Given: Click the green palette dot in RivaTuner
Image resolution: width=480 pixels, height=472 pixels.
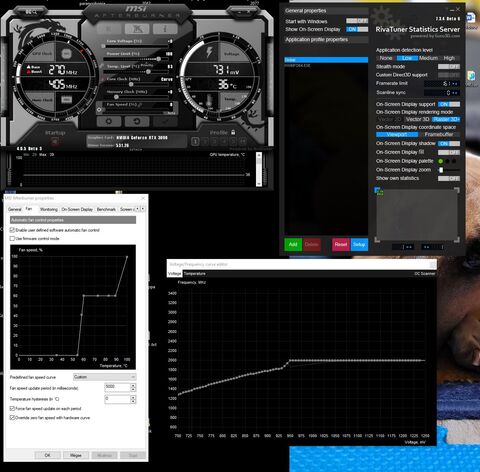Looking at the screenshot, I should pyautogui.click(x=440, y=161).
